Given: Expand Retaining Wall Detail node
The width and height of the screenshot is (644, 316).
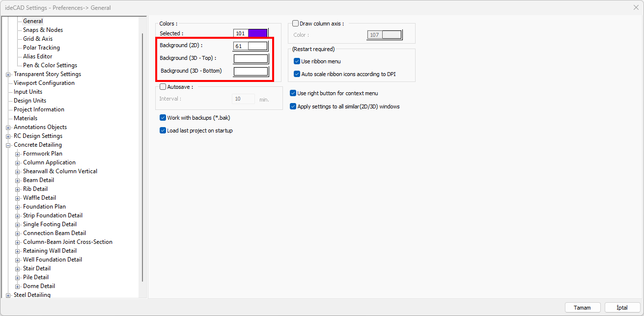Looking at the screenshot, I should point(17,251).
